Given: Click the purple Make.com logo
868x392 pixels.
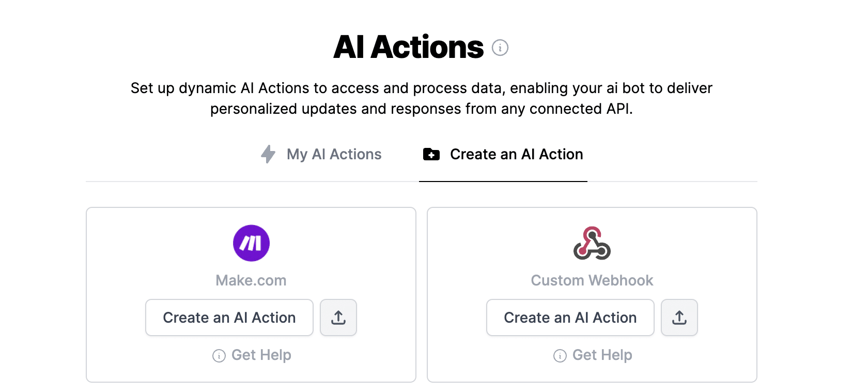Looking at the screenshot, I should pos(251,243).
